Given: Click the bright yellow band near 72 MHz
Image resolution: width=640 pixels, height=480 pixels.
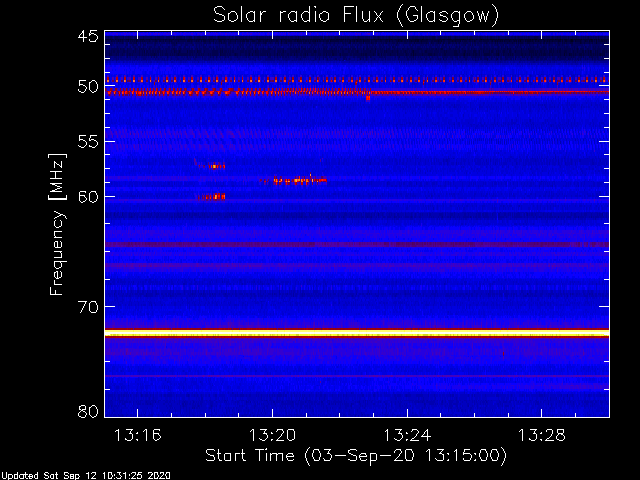Looking at the screenshot, I should [x=357, y=333].
